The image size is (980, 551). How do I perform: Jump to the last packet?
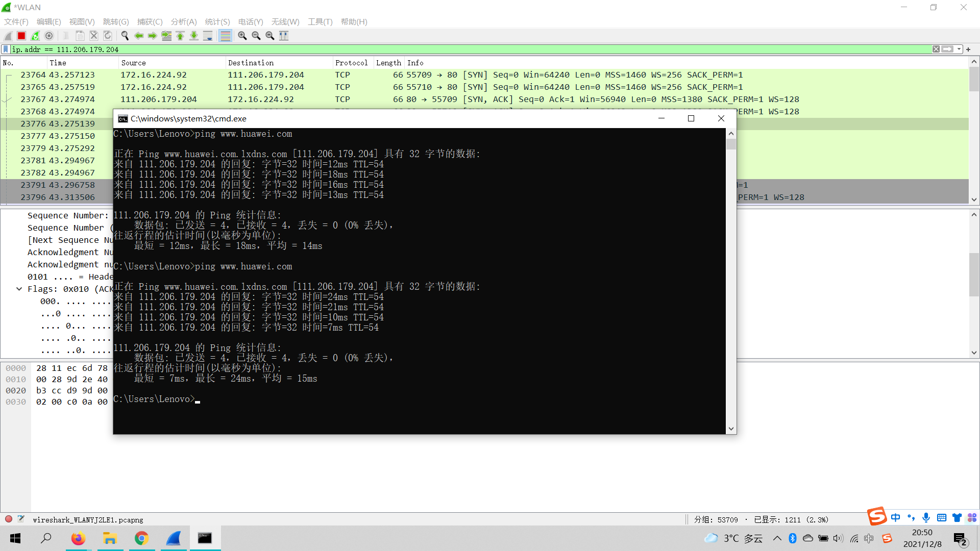(x=194, y=36)
